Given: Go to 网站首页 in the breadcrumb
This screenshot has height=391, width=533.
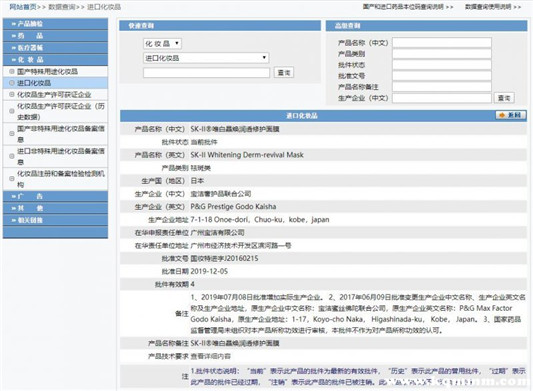Looking at the screenshot, I should pyautogui.click(x=23, y=7).
